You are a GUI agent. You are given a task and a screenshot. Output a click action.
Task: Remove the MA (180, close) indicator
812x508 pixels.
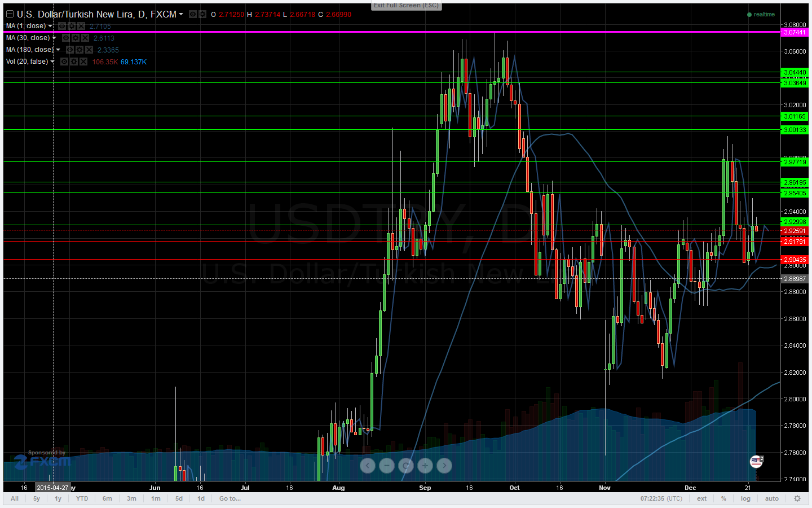point(89,50)
